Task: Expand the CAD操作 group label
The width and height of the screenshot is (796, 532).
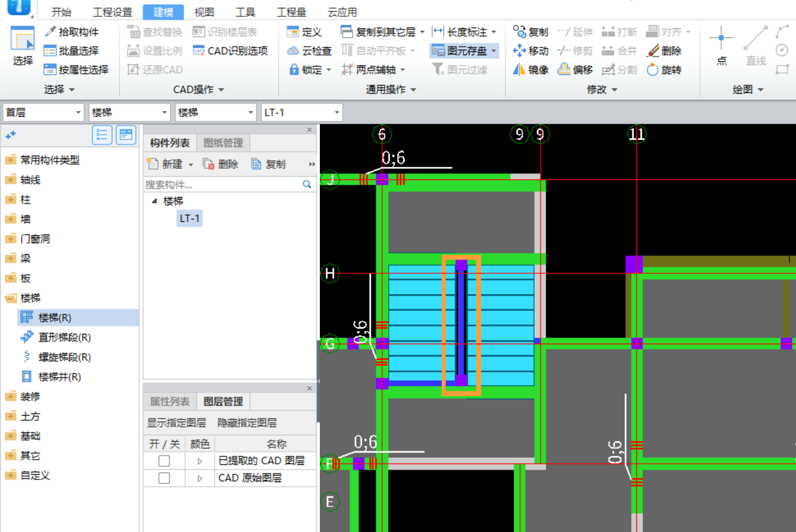Action: [x=198, y=89]
